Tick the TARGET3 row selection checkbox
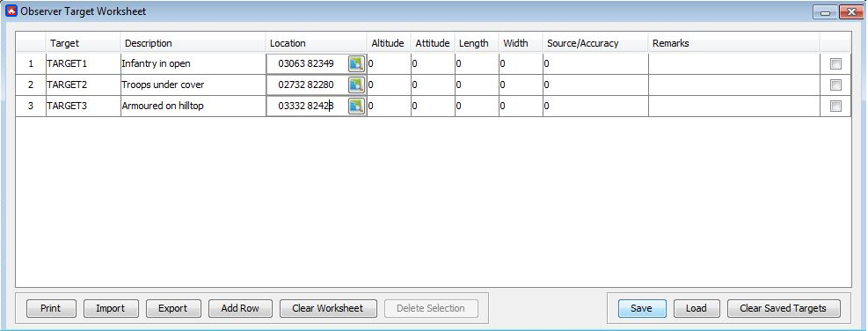Image resolution: width=868 pixels, height=331 pixels. [835, 106]
